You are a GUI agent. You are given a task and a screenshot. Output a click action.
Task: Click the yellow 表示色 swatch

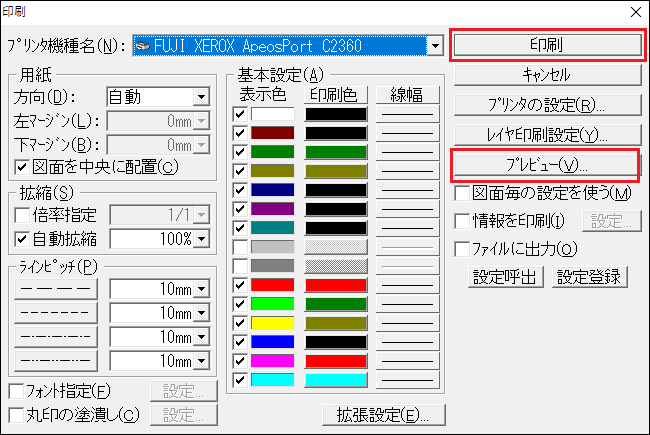[272, 323]
